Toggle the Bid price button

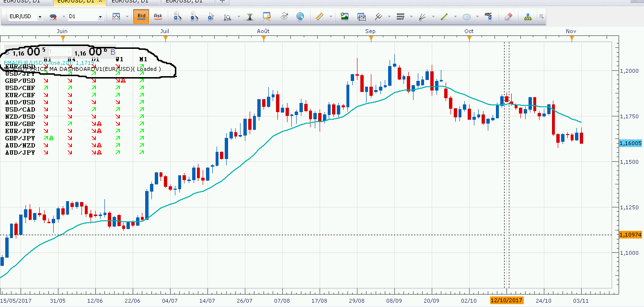pyautogui.click(x=141, y=16)
